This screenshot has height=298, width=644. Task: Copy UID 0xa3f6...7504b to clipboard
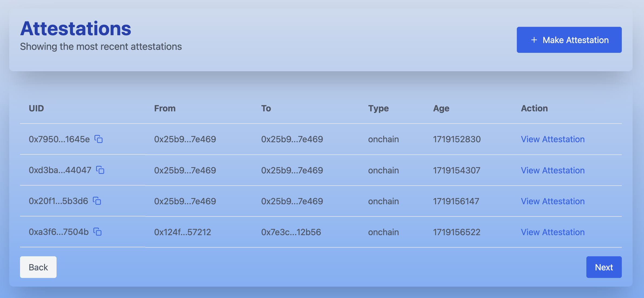click(97, 232)
